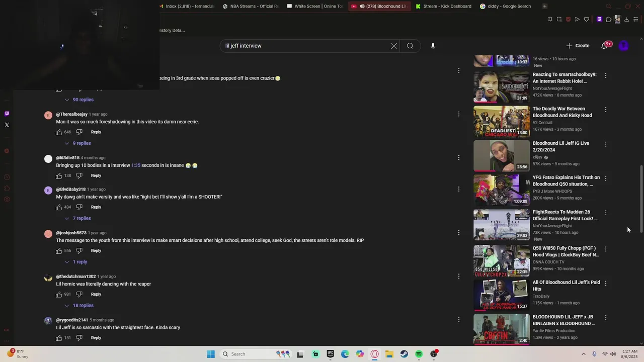Open a new browser tab
Image resolution: width=644 pixels, height=362 pixels.
tap(544, 6)
